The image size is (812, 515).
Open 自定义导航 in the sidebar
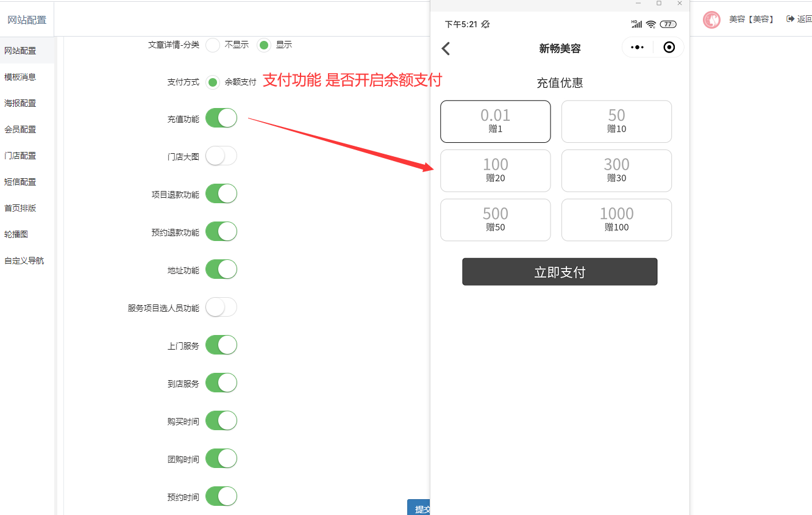coord(27,261)
